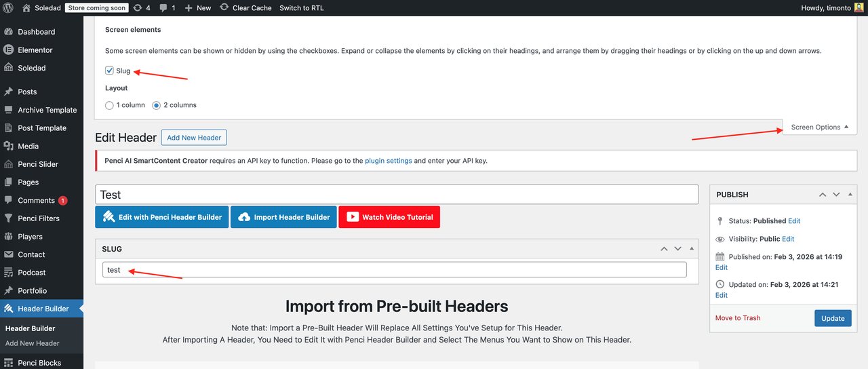Viewport: 868px width, 369px height.
Task: Edit the Published on date
Action: [x=722, y=268]
